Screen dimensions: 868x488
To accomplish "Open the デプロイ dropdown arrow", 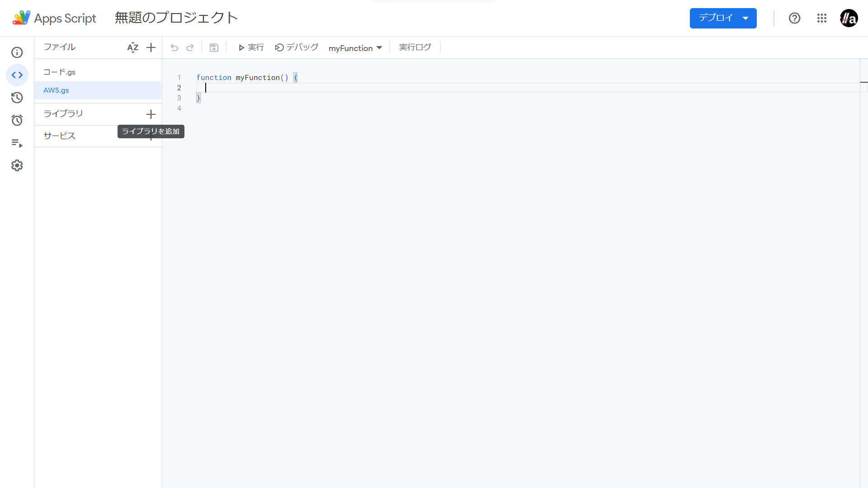I will (x=745, y=18).
